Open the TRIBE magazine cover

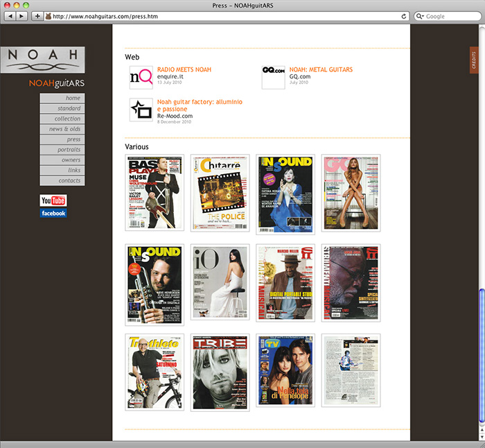220,373
